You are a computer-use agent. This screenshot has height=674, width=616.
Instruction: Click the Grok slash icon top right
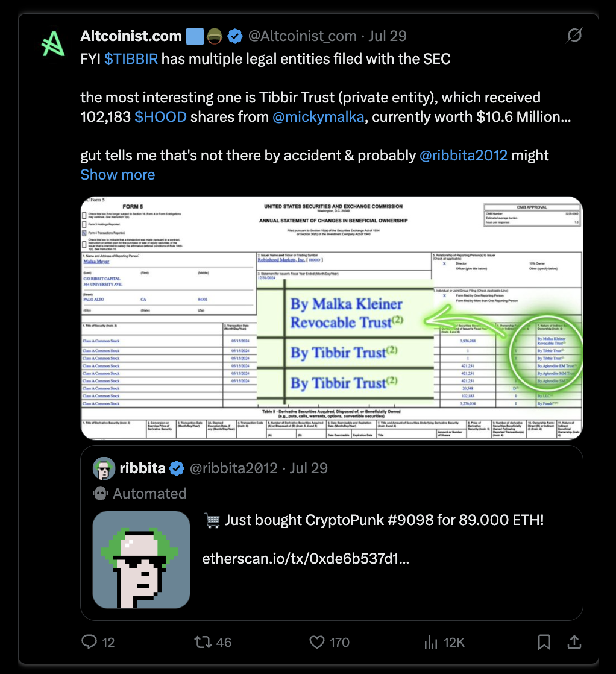[x=574, y=35]
